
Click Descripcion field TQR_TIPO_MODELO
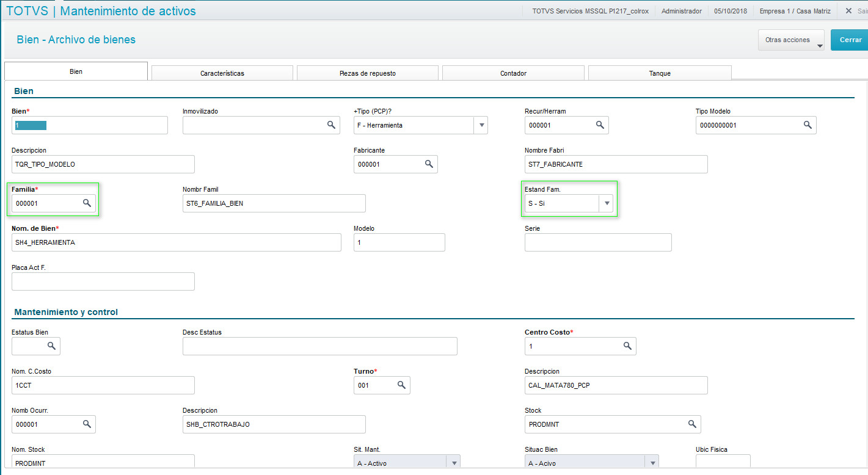[x=103, y=164]
